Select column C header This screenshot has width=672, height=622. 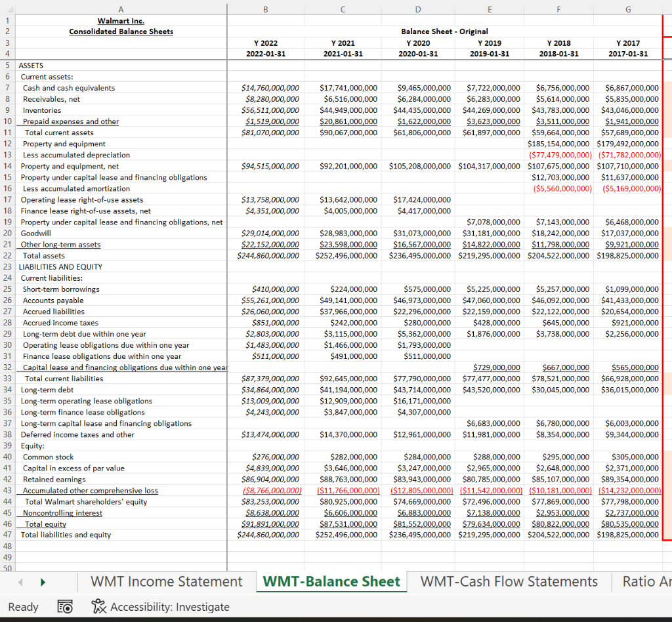343,9
